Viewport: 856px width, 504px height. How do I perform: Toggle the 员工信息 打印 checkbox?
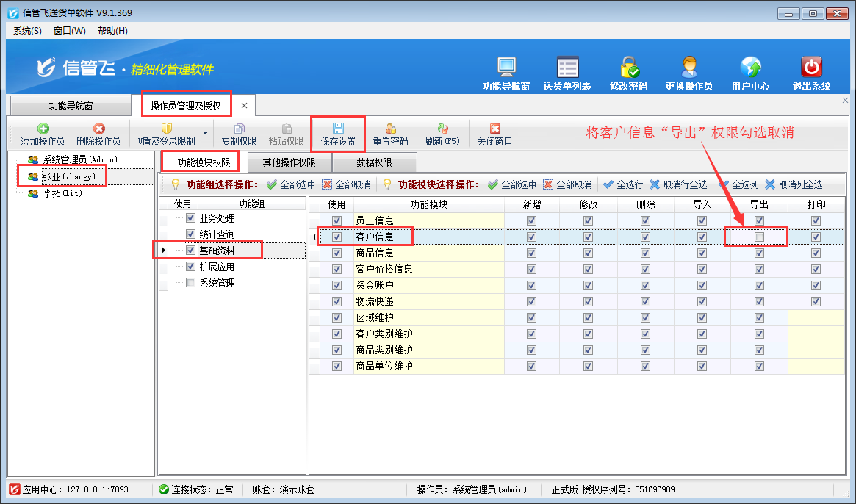coord(816,220)
